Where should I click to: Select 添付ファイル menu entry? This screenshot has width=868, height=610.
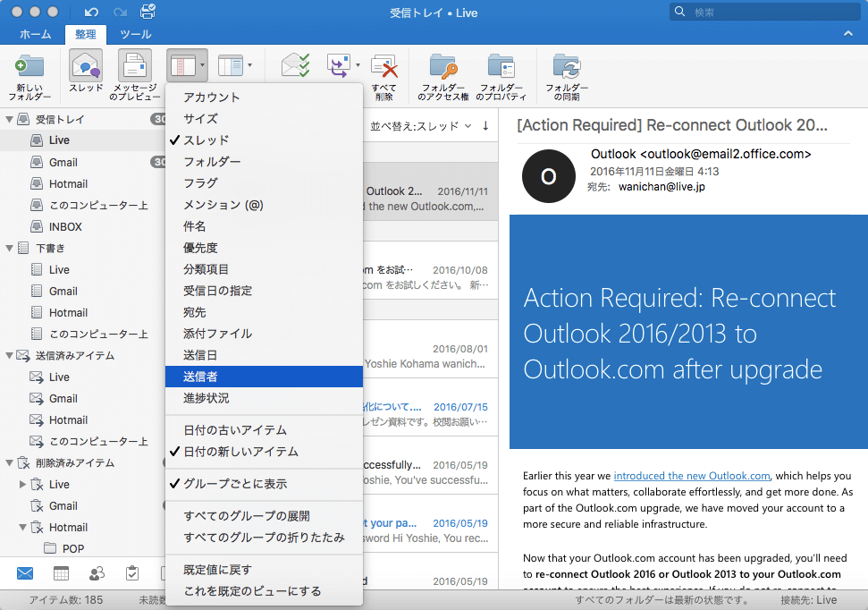pyautogui.click(x=264, y=334)
